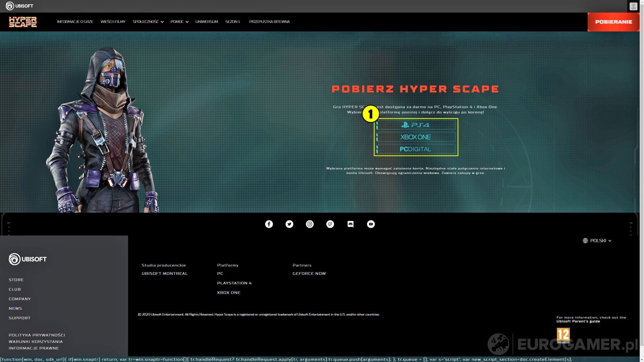Open the Club footer link

coord(15,289)
